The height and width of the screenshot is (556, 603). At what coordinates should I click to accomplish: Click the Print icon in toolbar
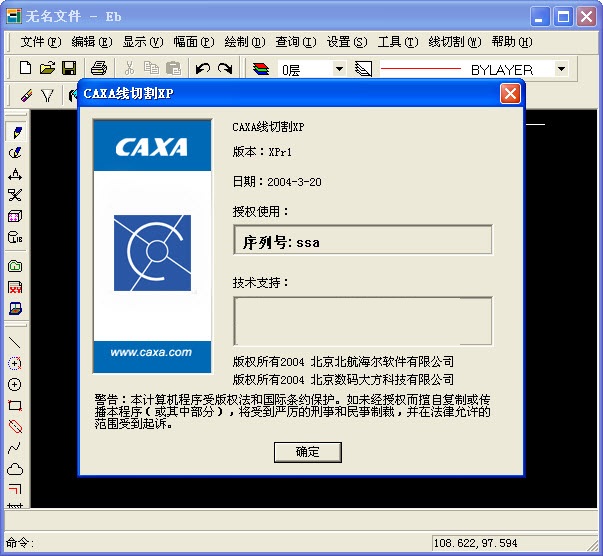pyautogui.click(x=99, y=68)
